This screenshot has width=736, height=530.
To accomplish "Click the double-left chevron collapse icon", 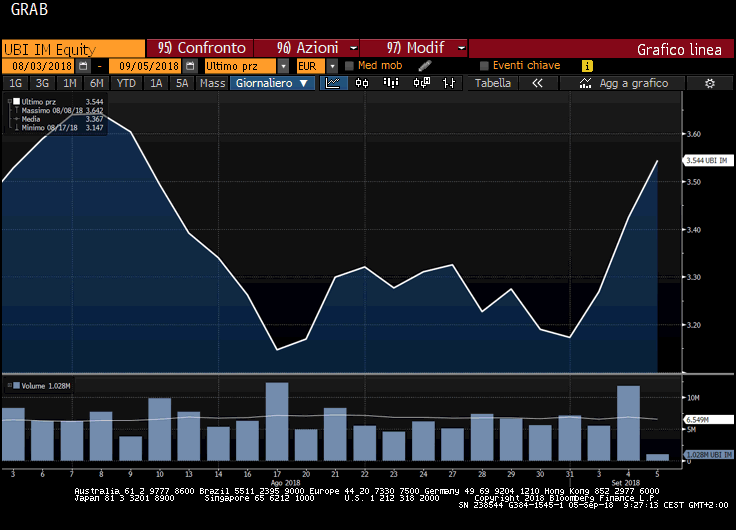I will click(537, 83).
